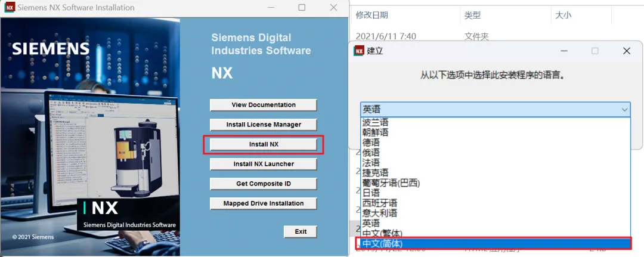Start the Install NX option
Image resolution: width=644 pixels, height=257 pixels.
click(264, 144)
